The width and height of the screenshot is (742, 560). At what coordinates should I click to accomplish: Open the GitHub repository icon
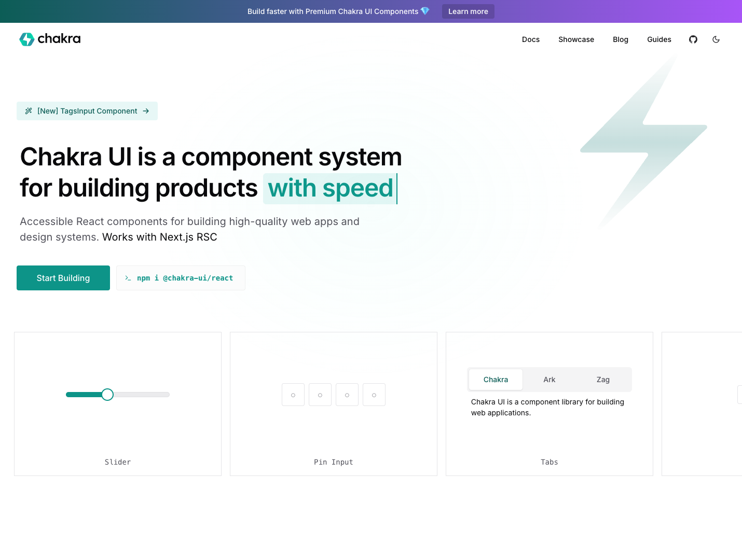[x=693, y=39]
